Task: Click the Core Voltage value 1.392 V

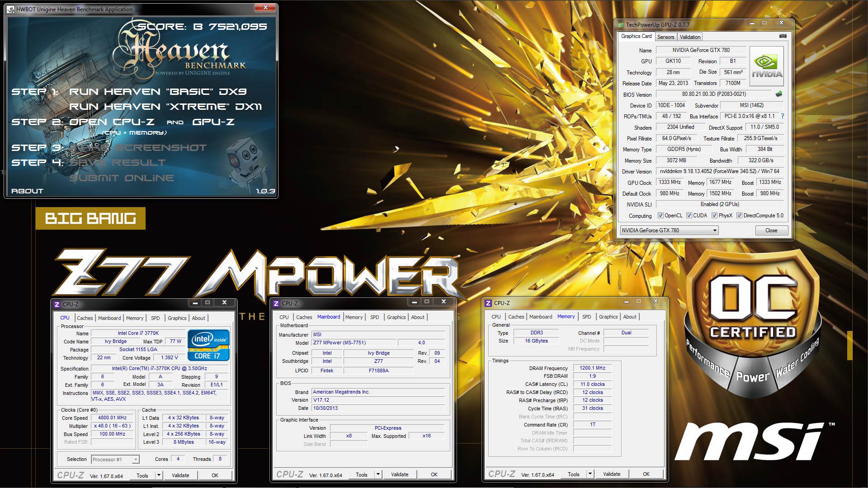Action: 170,358
